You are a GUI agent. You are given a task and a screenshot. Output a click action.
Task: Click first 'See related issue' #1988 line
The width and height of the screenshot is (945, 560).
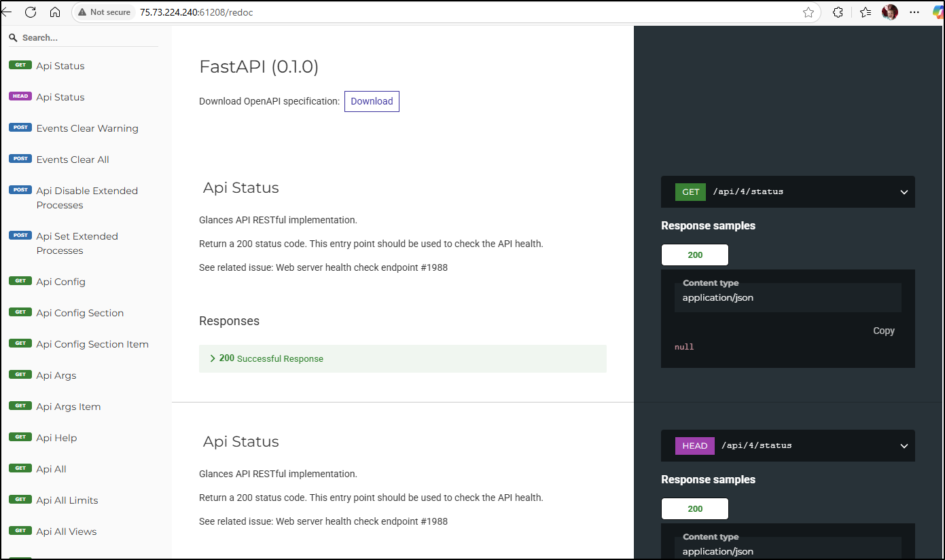pyautogui.click(x=323, y=267)
